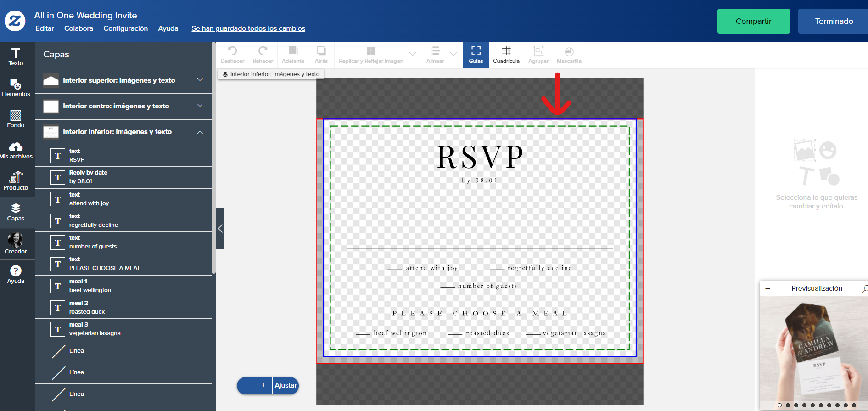Viewport: 868px width, 411px height.
Task: Open Alinear dropdown arrow
Action: [454, 54]
